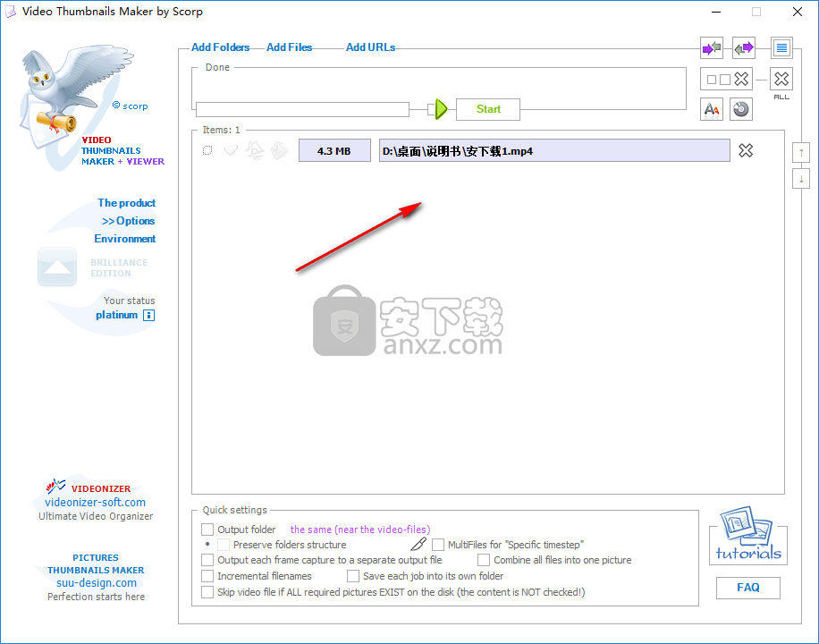Click the dotted square selector on item row
Screen dimensions: 819x644
click(x=207, y=150)
